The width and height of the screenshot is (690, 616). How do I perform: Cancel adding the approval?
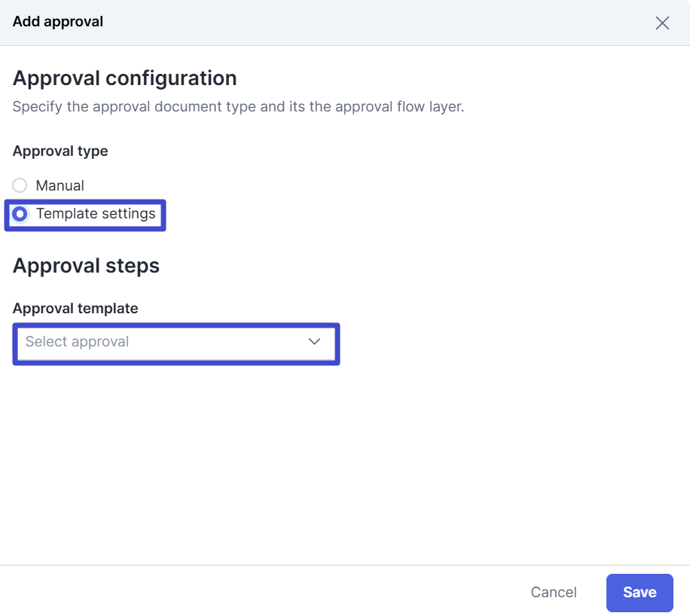(x=554, y=592)
